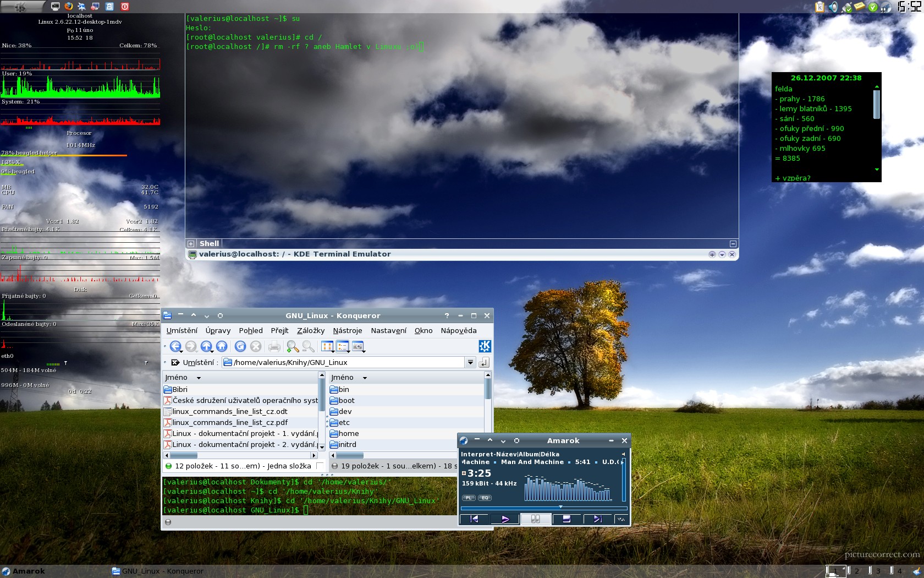Open the Nástroje menu
The height and width of the screenshot is (578, 924).
click(348, 330)
